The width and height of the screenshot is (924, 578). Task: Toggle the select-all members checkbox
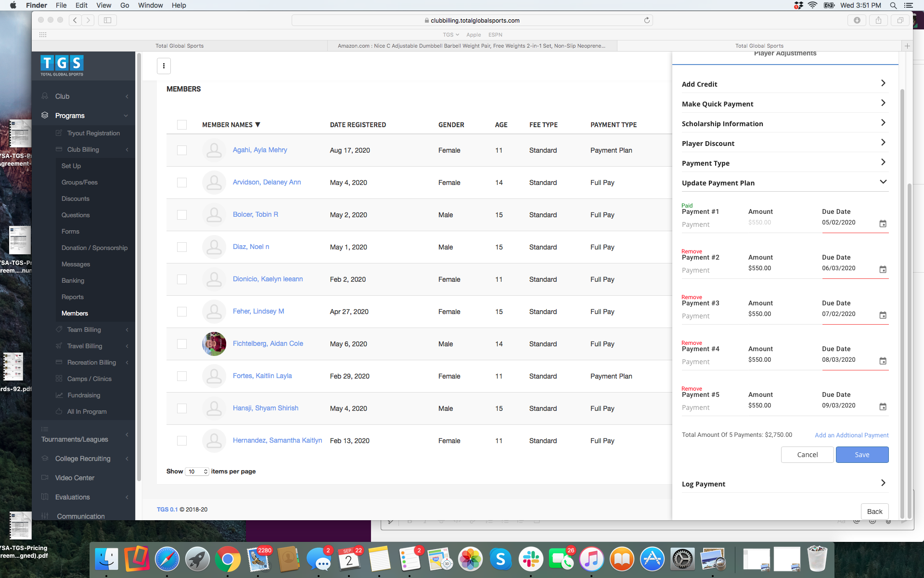tap(182, 125)
